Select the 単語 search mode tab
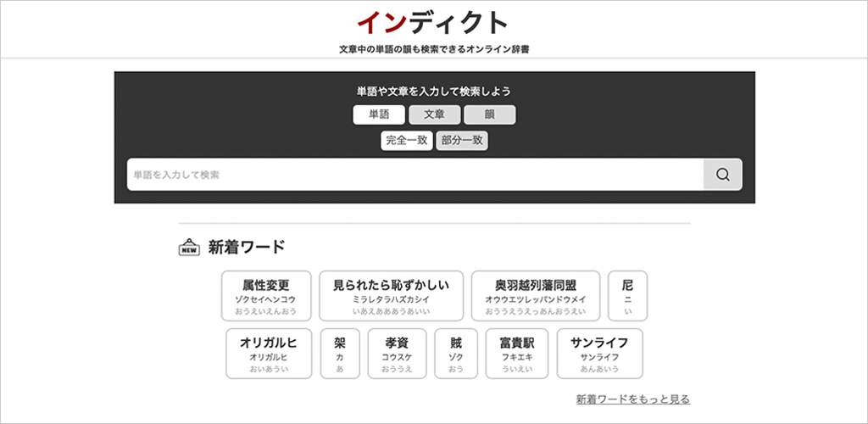 (379, 115)
